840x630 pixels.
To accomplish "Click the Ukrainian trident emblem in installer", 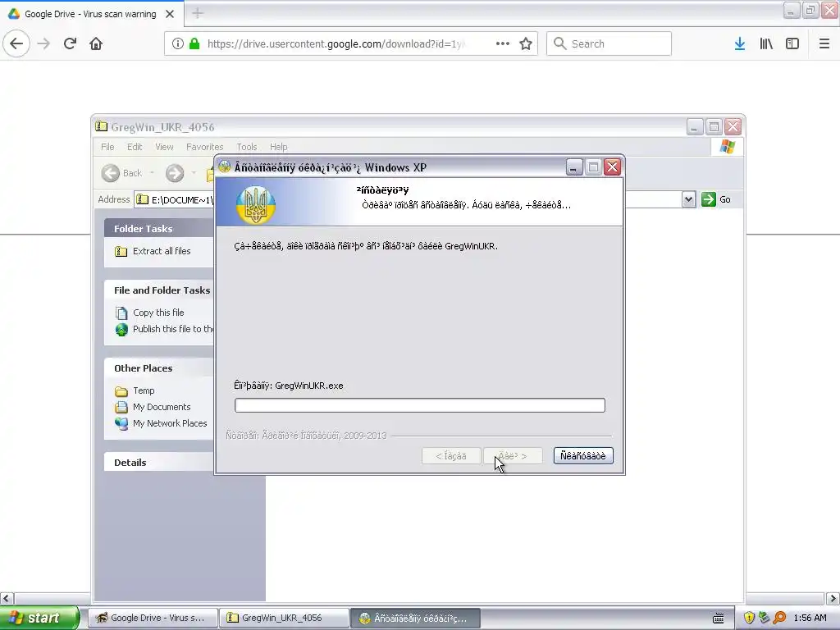I will (256, 204).
